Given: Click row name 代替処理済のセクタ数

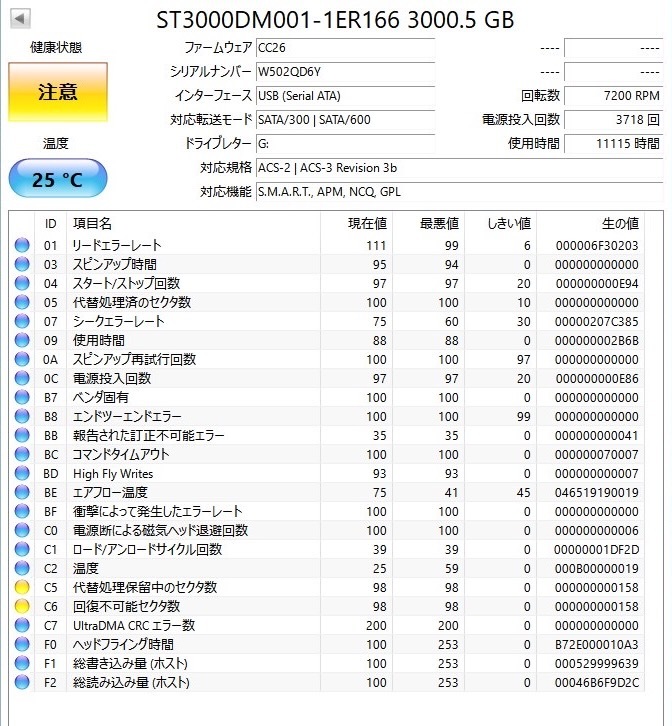Looking at the screenshot, I should pos(132,302).
